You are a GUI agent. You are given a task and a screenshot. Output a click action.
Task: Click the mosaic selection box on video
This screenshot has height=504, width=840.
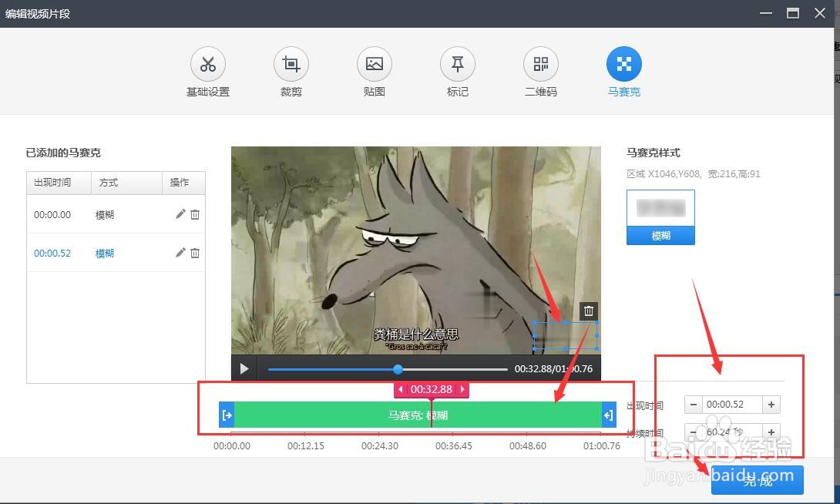coord(565,335)
